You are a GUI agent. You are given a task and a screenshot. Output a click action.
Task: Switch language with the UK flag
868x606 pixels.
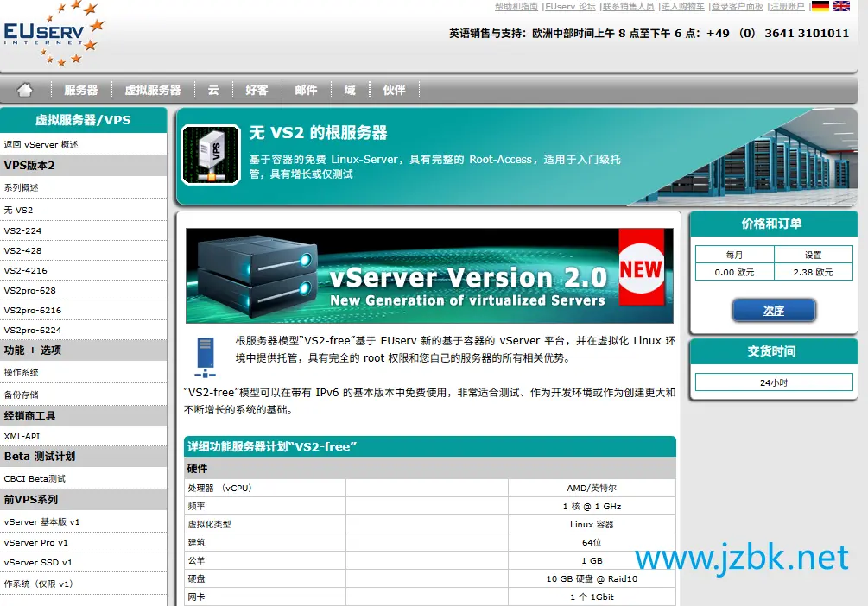click(841, 6)
